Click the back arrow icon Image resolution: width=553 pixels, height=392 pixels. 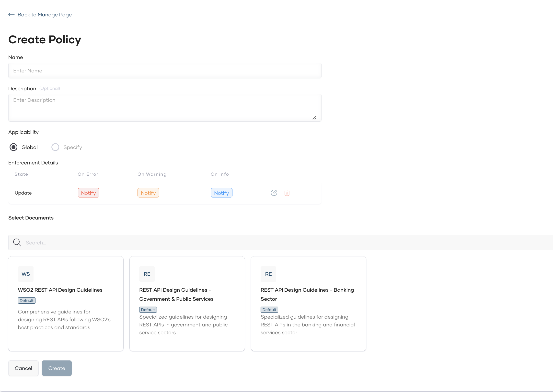tap(11, 15)
